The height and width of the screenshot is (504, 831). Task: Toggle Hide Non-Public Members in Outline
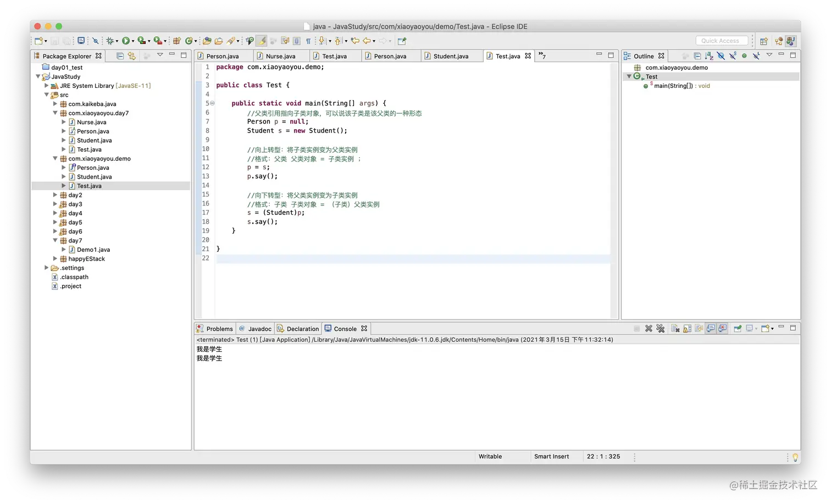click(744, 56)
